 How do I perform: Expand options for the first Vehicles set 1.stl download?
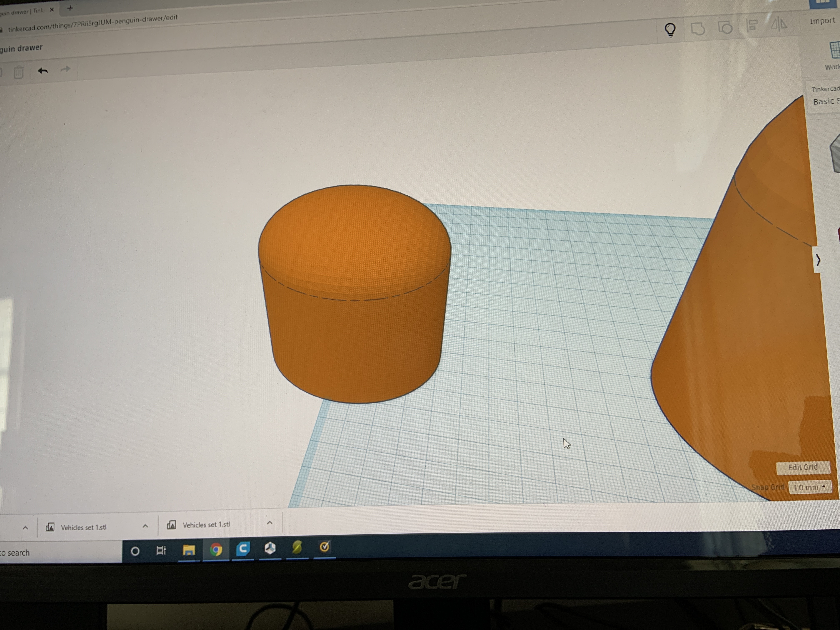(x=145, y=526)
